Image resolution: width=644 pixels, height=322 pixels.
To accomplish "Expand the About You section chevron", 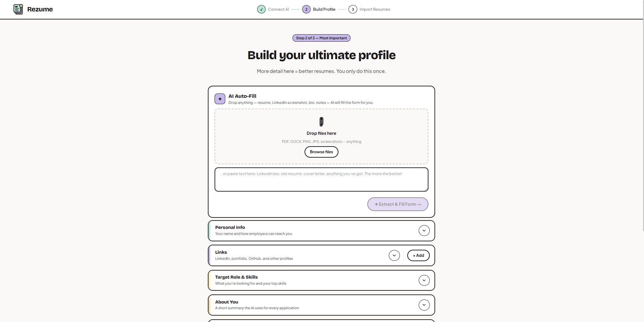I will point(424,305).
